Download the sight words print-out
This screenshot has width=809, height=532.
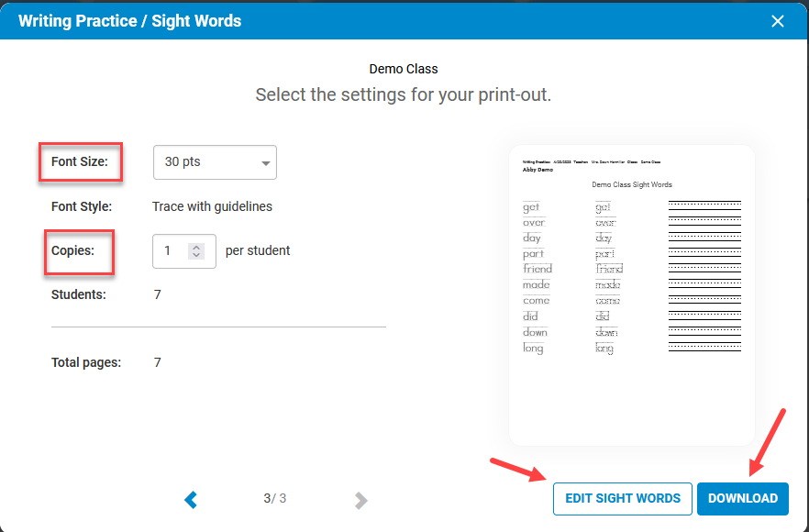point(742,498)
